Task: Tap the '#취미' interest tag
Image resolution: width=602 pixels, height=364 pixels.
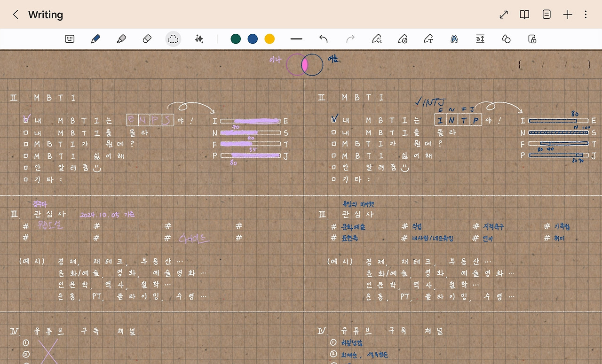Action: pos(554,238)
